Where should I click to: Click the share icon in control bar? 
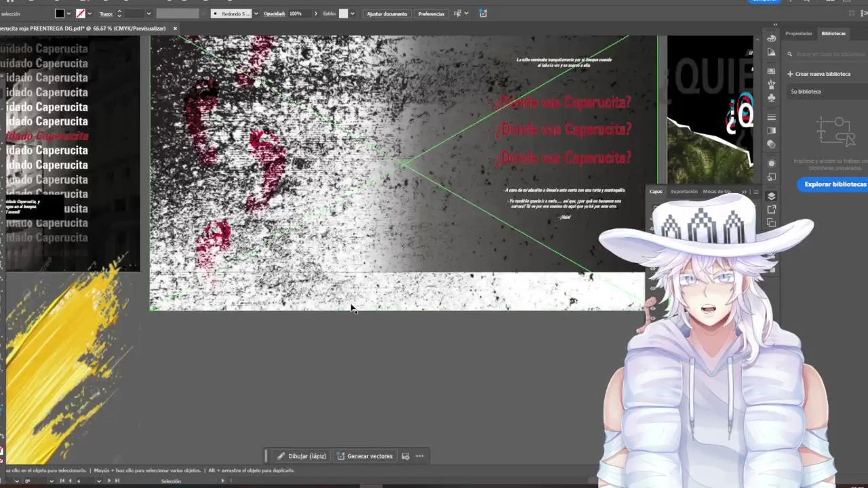(483, 14)
